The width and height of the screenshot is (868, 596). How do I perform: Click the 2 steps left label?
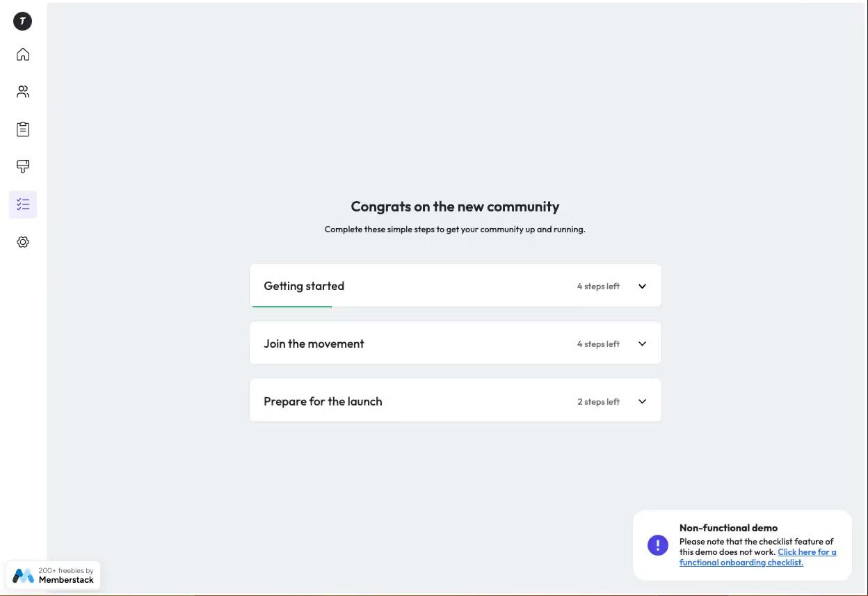click(x=597, y=401)
